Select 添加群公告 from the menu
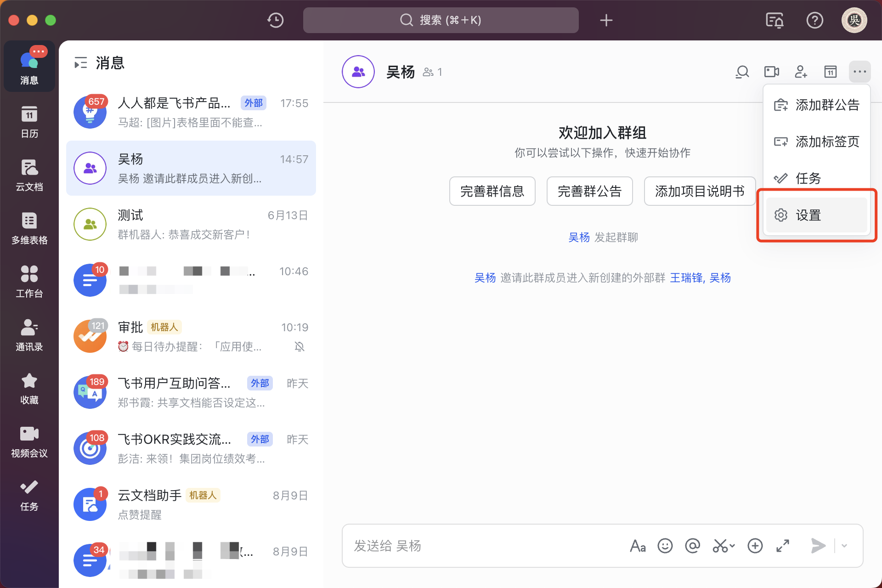This screenshot has height=588, width=882. coord(817,105)
